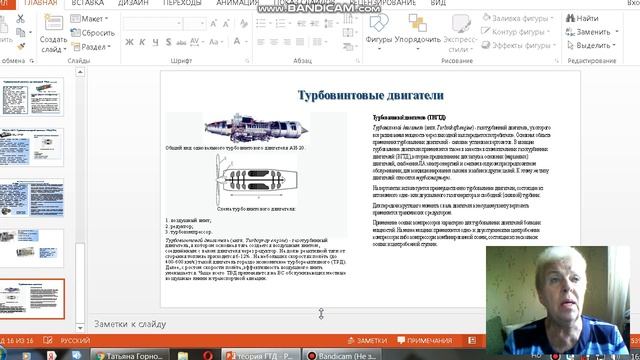Select the Format Painter brush icon
640x360 pixels.
[20, 46]
